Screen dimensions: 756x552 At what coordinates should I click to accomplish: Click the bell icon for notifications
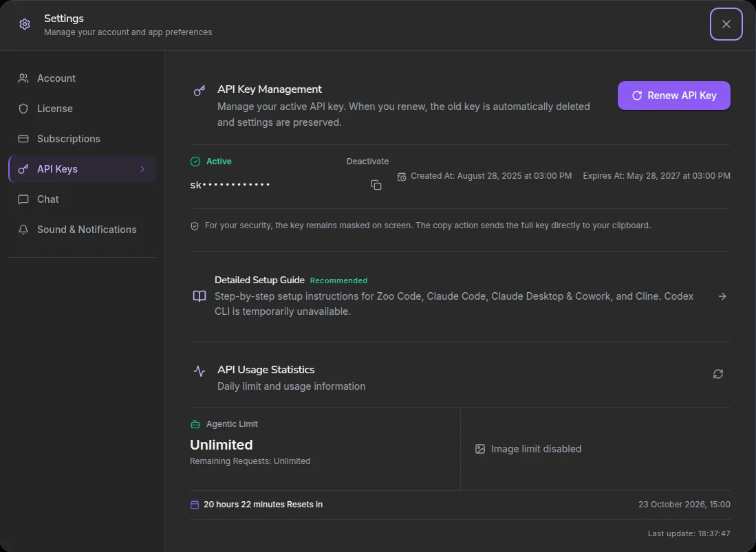pos(23,230)
